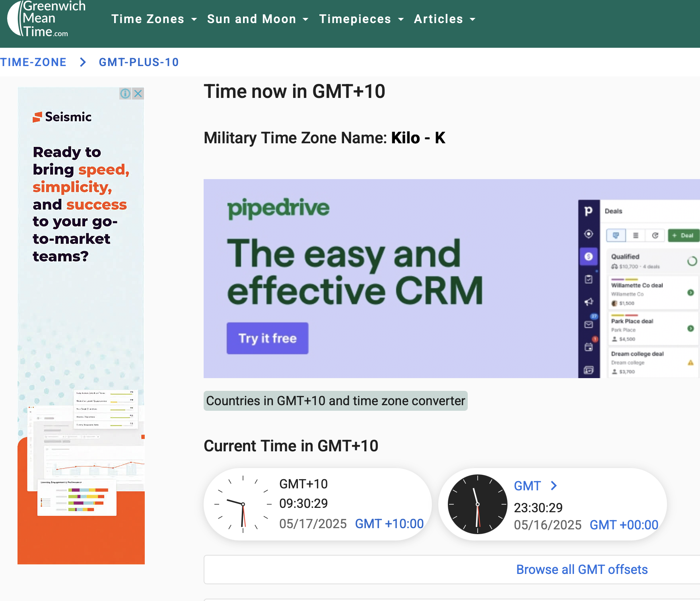Go to TIME-ZONE breadcrumb
This screenshot has width=700, height=601.
(33, 62)
